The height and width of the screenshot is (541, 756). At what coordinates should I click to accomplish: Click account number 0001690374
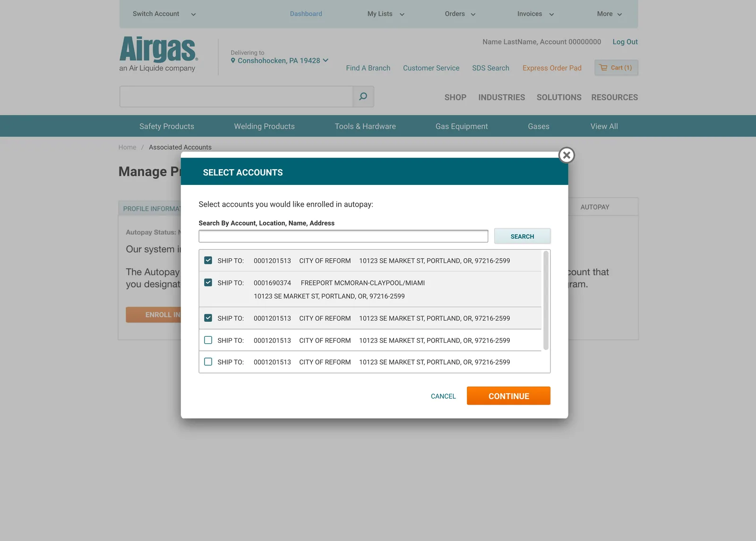coord(272,283)
